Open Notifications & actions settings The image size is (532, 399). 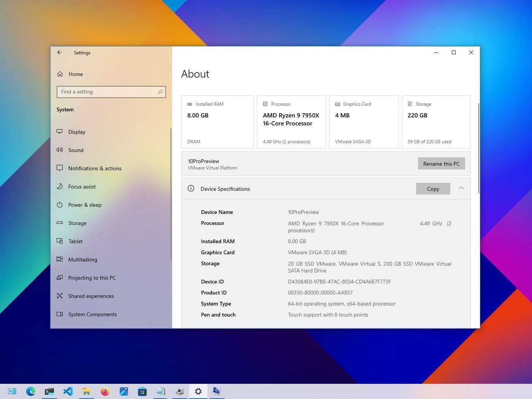pos(95,168)
